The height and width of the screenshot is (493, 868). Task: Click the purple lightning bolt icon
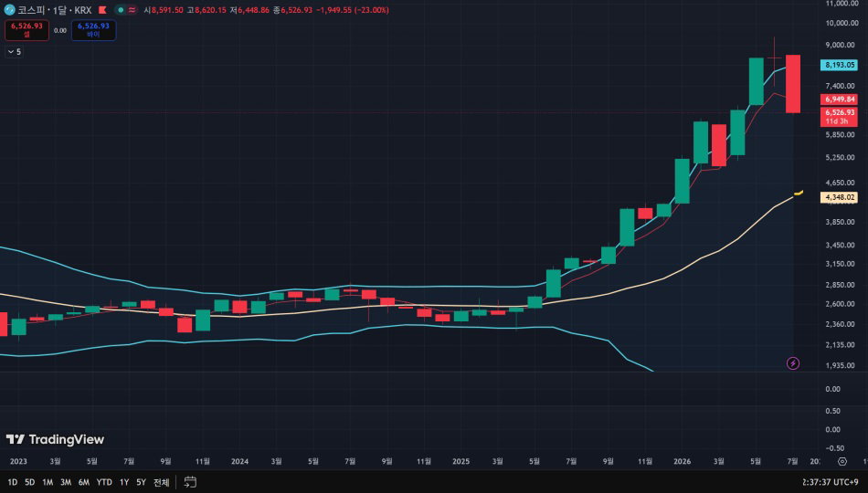[x=793, y=363]
